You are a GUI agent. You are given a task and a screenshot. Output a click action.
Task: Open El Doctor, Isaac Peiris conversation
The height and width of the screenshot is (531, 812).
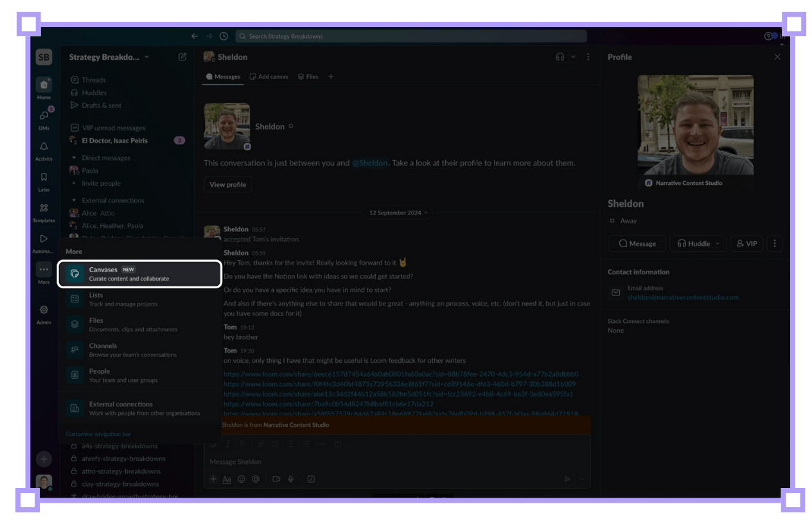coord(114,141)
